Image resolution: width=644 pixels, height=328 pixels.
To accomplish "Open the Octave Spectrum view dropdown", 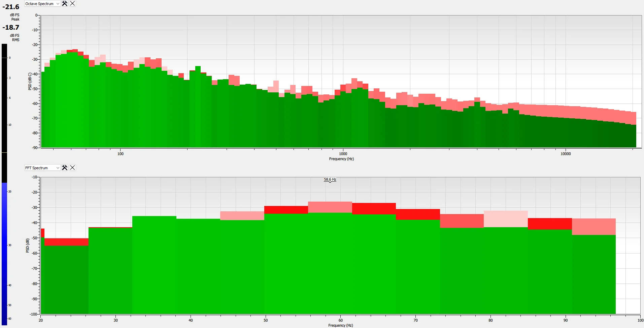I will [42, 4].
